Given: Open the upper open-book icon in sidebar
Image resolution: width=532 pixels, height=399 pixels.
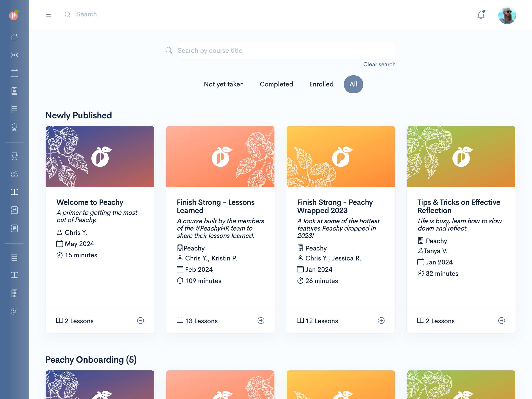Looking at the screenshot, I should coord(14,192).
